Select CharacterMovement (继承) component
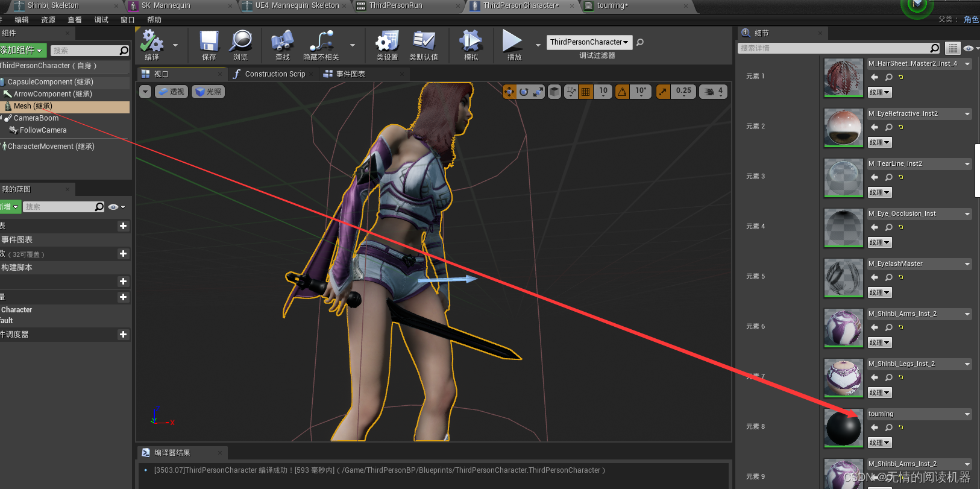The image size is (980, 489). [x=51, y=147]
